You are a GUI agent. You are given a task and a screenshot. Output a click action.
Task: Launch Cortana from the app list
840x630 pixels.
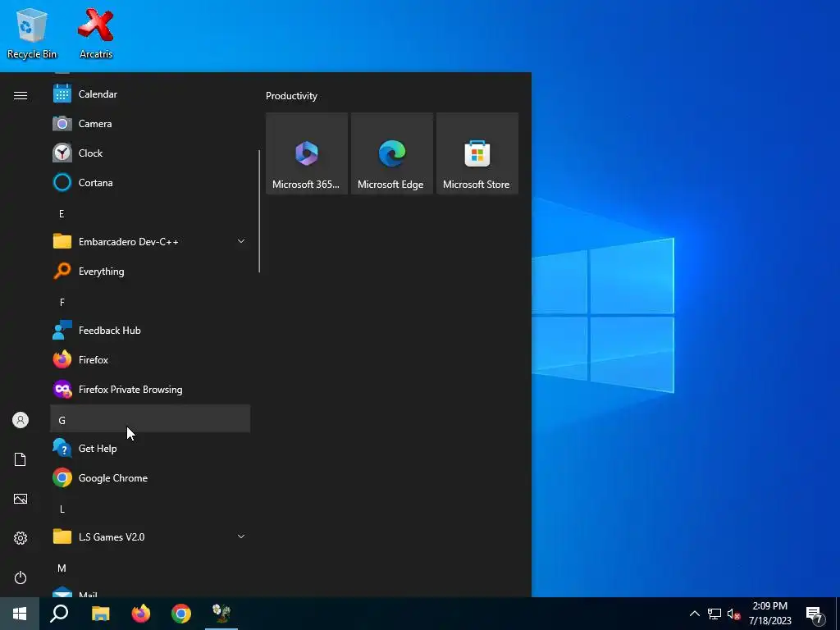(x=150, y=183)
